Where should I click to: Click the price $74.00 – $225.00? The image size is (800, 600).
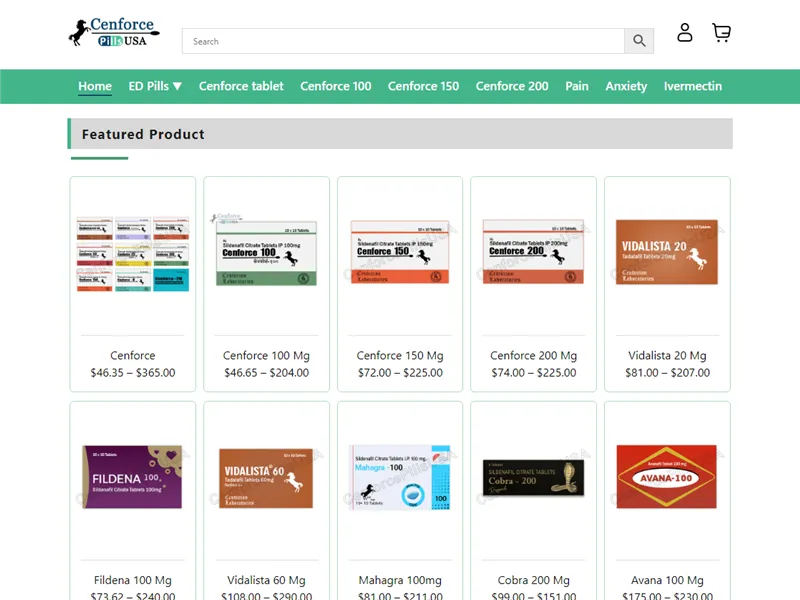(534, 373)
